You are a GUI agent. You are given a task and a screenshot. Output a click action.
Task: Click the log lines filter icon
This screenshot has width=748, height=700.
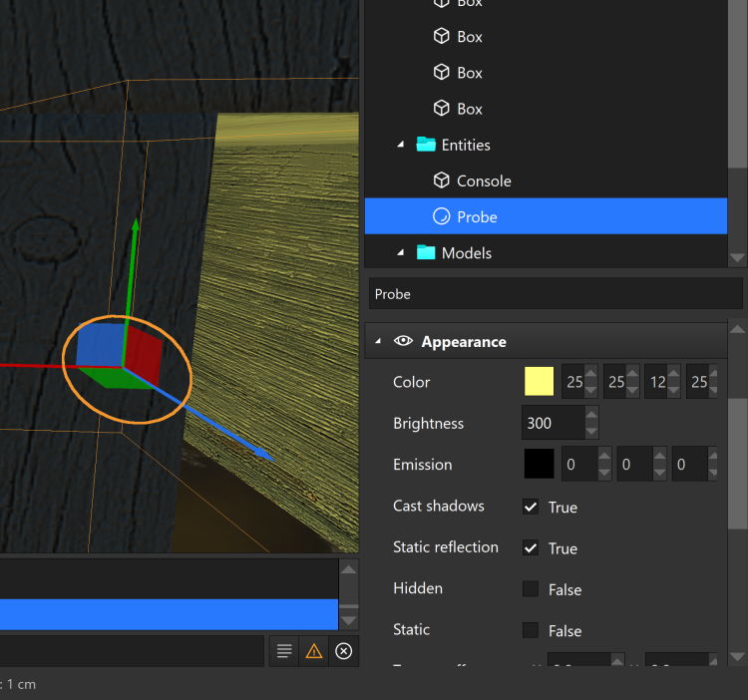pos(284,651)
